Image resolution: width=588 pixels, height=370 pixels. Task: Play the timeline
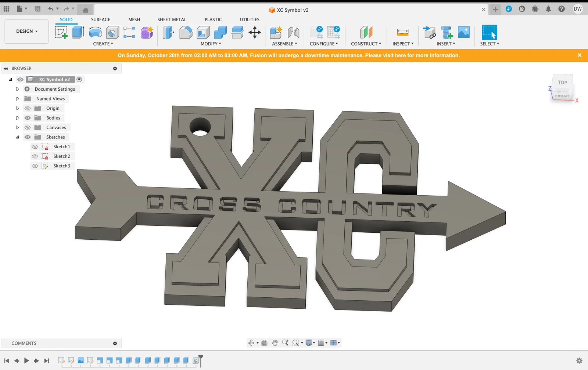click(26, 361)
